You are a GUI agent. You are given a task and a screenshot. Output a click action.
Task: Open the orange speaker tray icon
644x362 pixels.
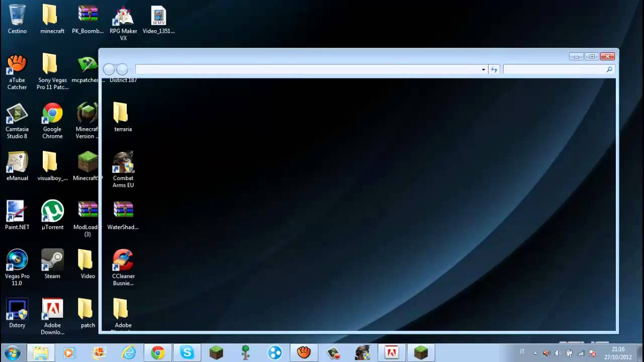[546, 353]
